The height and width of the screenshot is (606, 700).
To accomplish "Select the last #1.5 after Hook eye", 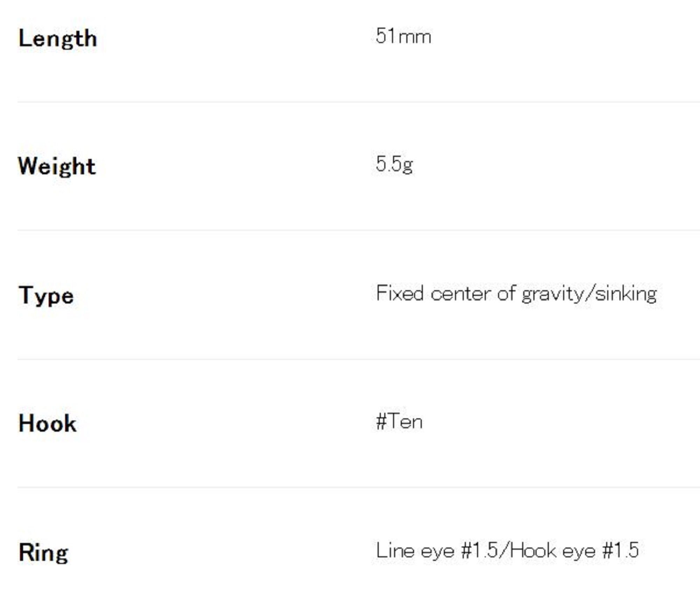I will [621, 550].
